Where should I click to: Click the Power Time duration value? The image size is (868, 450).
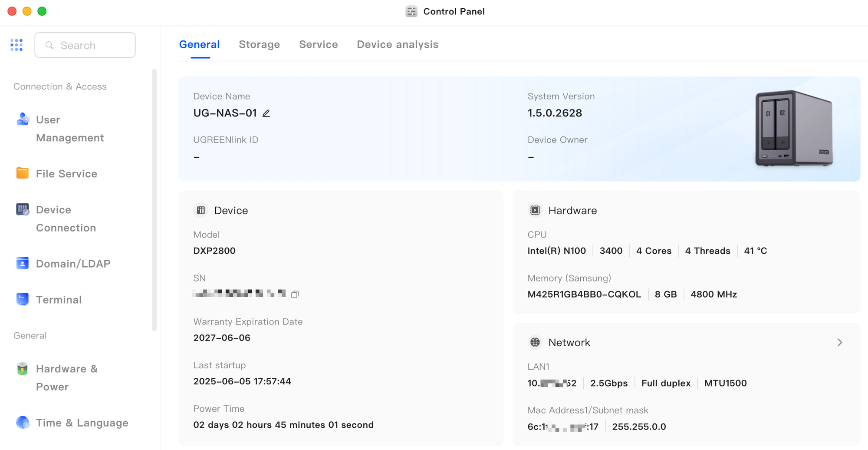click(283, 424)
